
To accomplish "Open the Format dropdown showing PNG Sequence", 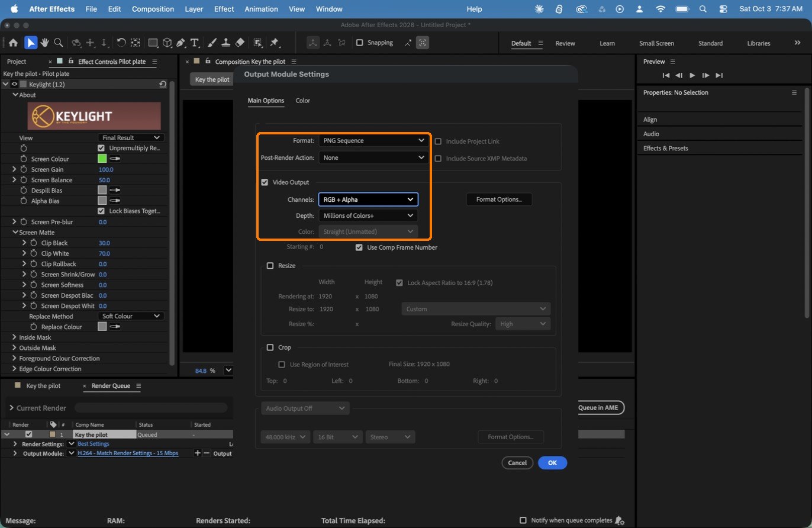I will pos(373,141).
